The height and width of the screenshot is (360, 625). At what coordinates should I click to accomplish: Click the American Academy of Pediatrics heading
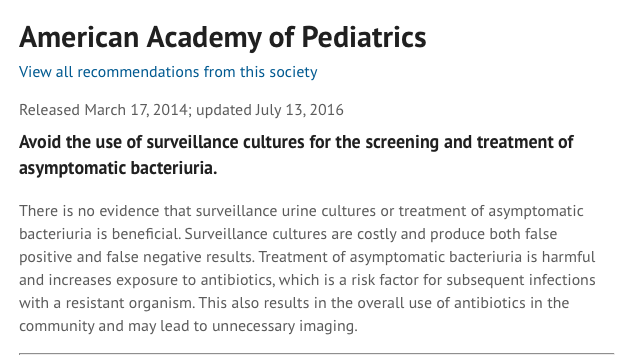click(x=222, y=37)
